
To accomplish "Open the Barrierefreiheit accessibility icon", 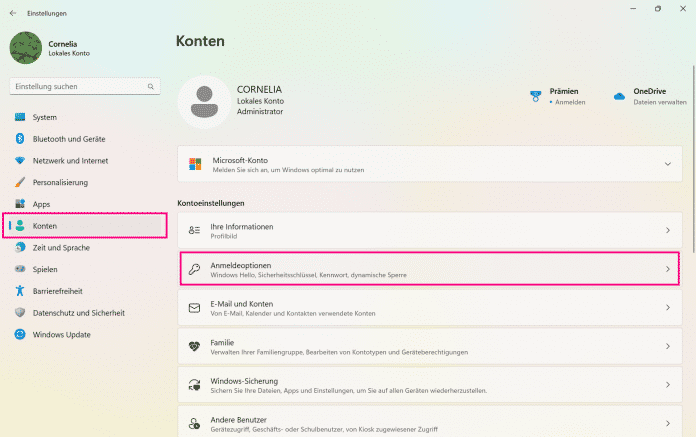I will pos(19,291).
